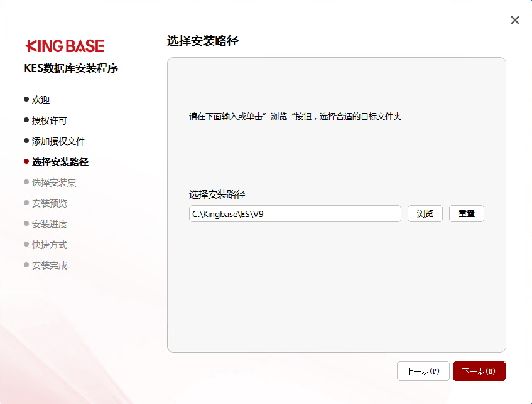Click the instruction text about 浏览 button
Viewport: 532px width, 404px height.
(295, 117)
